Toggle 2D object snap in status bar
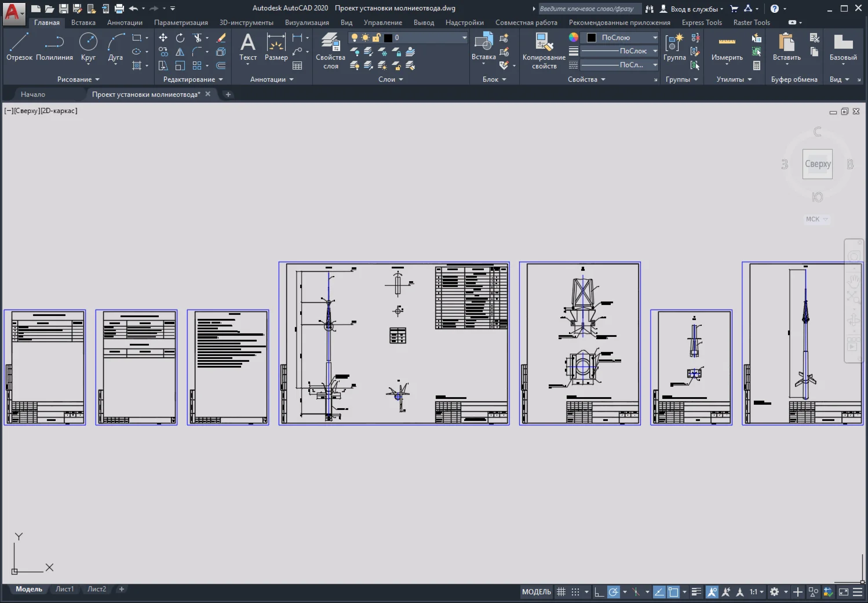 click(x=673, y=592)
